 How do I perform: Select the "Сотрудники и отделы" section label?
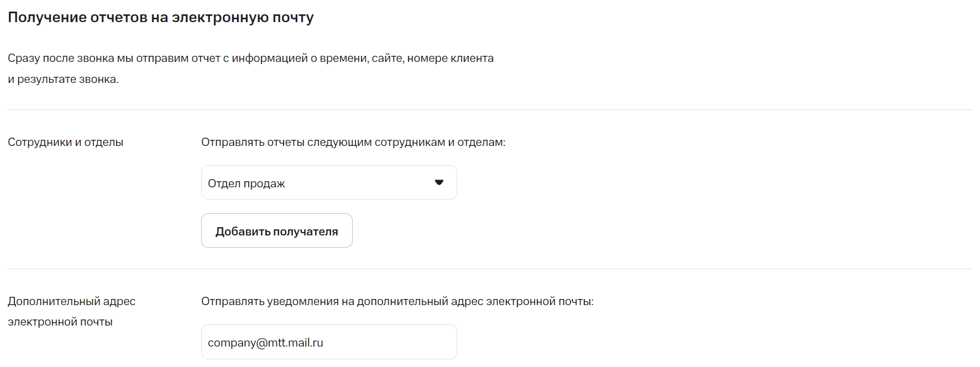pyautogui.click(x=65, y=142)
